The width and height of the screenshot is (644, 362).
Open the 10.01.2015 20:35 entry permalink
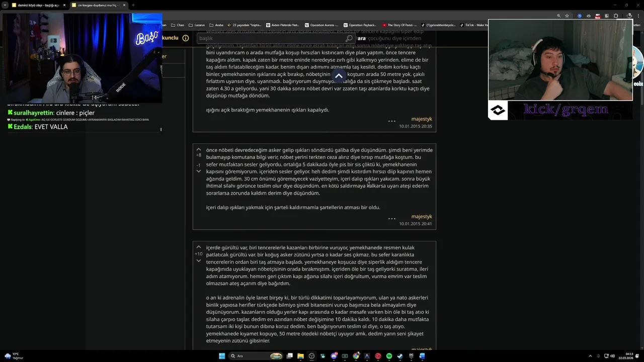416,126
